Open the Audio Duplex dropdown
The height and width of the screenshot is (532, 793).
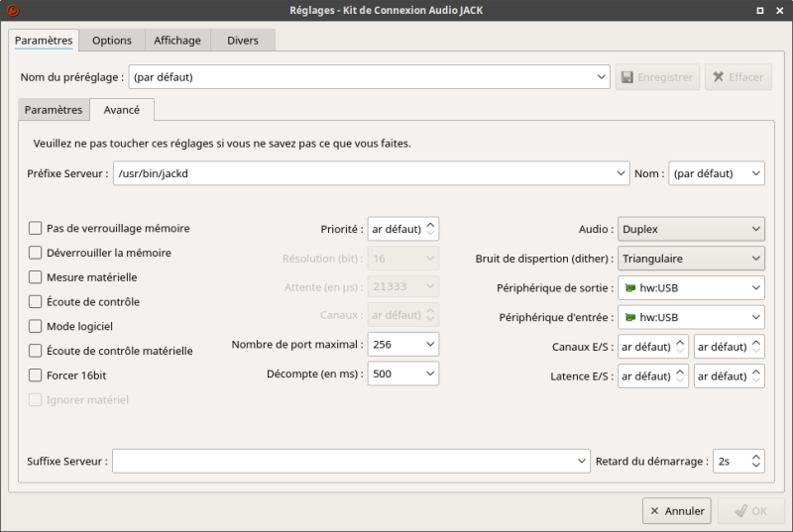pyautogui.click(x=691, y=229)
